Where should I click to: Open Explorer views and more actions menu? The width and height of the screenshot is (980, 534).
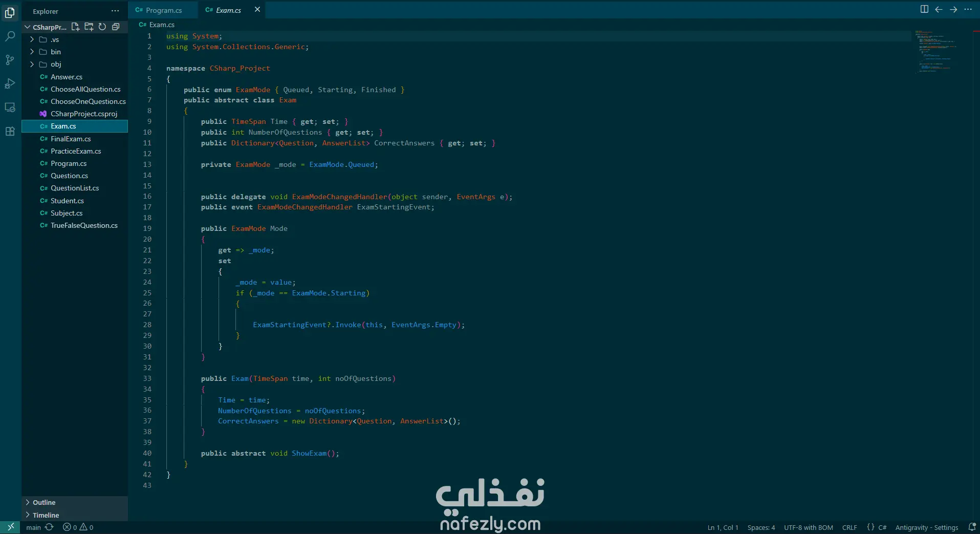pos(115,11)
